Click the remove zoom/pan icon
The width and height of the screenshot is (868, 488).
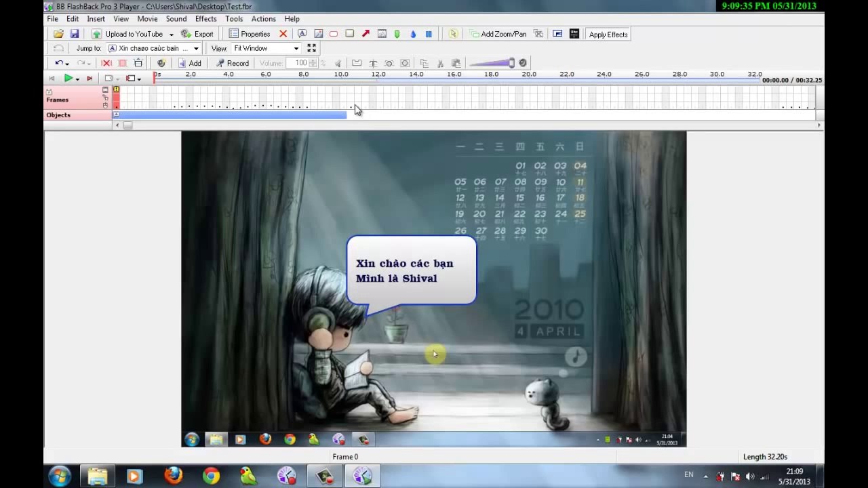tap(538, 34)
